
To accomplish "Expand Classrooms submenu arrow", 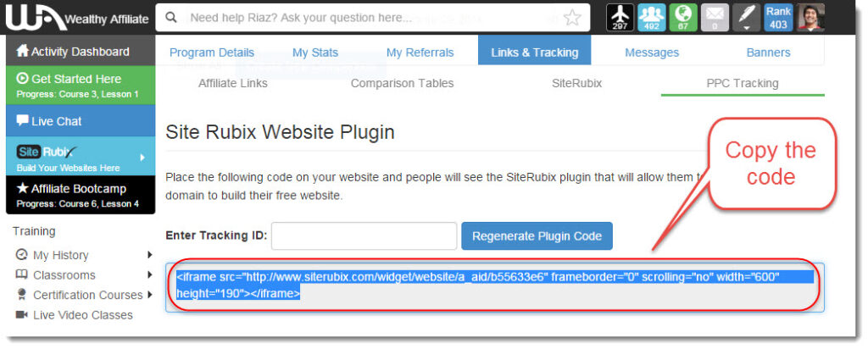I will click(149, 275).
